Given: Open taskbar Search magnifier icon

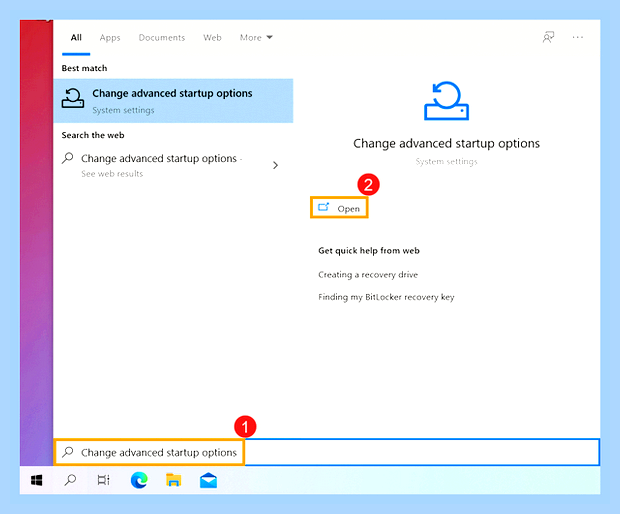Looking at the screenshot, I should point(70,480).
